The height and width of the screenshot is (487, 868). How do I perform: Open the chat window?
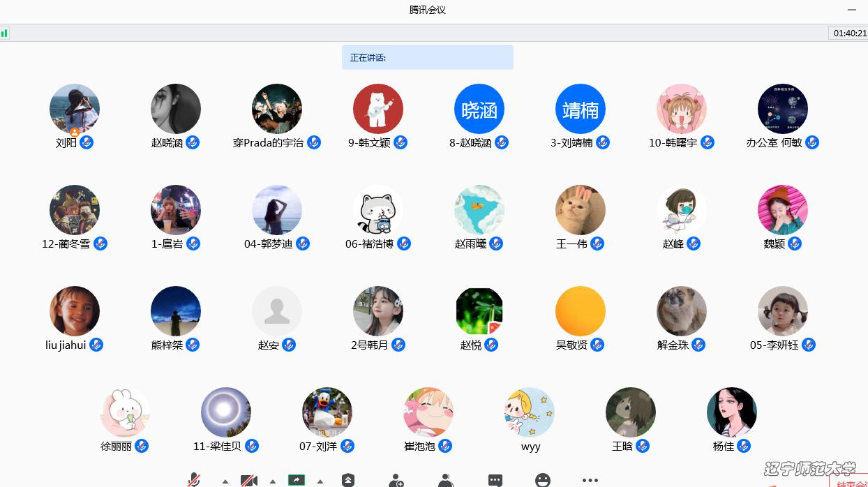495,480
